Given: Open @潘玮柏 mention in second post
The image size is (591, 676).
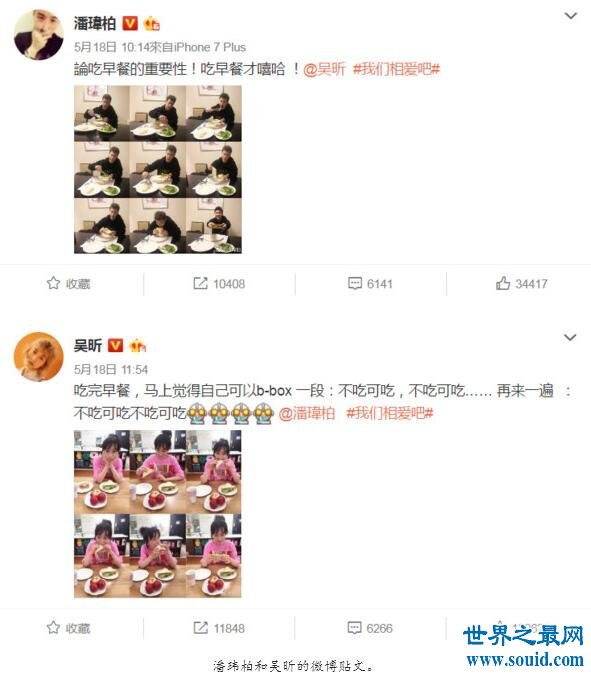Looking at the screenshot, I should (306, 413).
